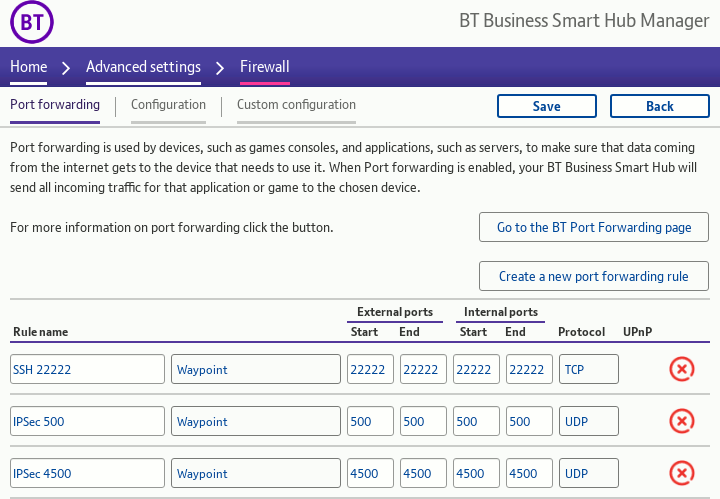Open Waypoint device selector for IPSec 500
The image size is (720, 499).
pyautogui.click(x=256, y=421)
